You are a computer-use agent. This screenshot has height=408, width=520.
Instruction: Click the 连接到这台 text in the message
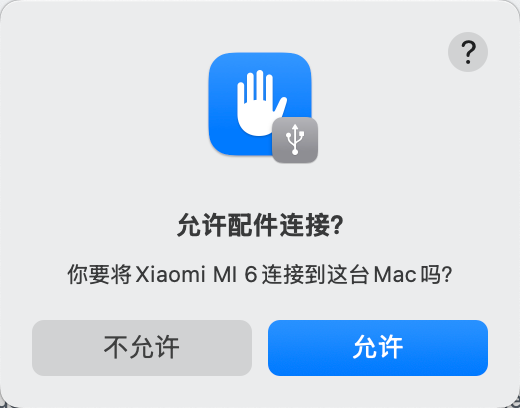[315, 275]
